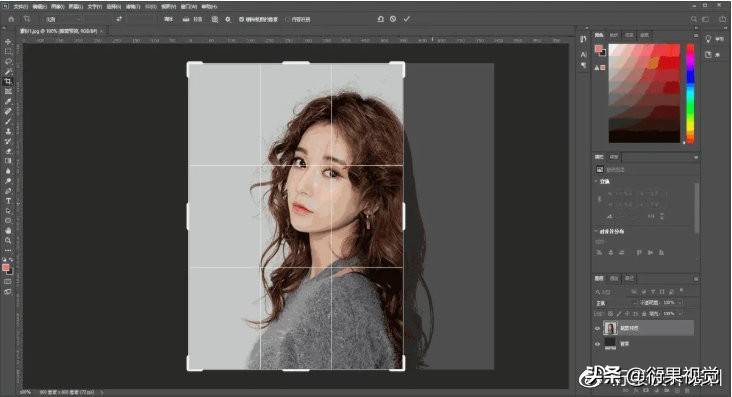Toggle Quick Mask mode in toolbox
This screenshot has height=397, width=732.
point(8,282)
